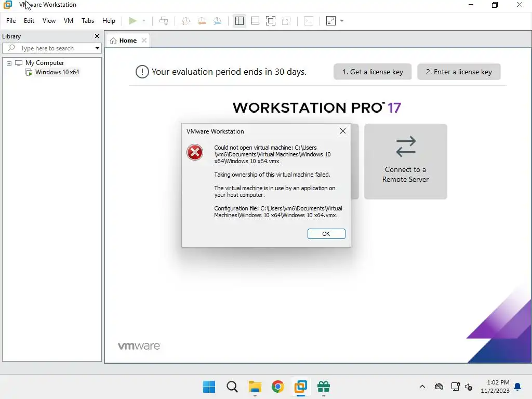Open the VM menu
This screenshot has width=532, height=399.
pos(68,21)
